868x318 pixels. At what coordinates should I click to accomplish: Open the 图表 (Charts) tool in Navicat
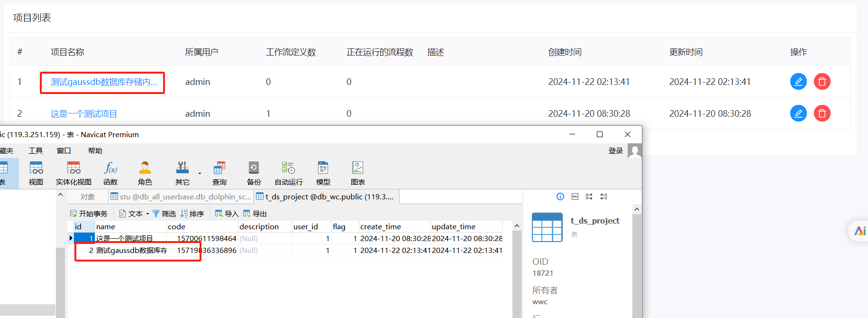coord(358,173)
